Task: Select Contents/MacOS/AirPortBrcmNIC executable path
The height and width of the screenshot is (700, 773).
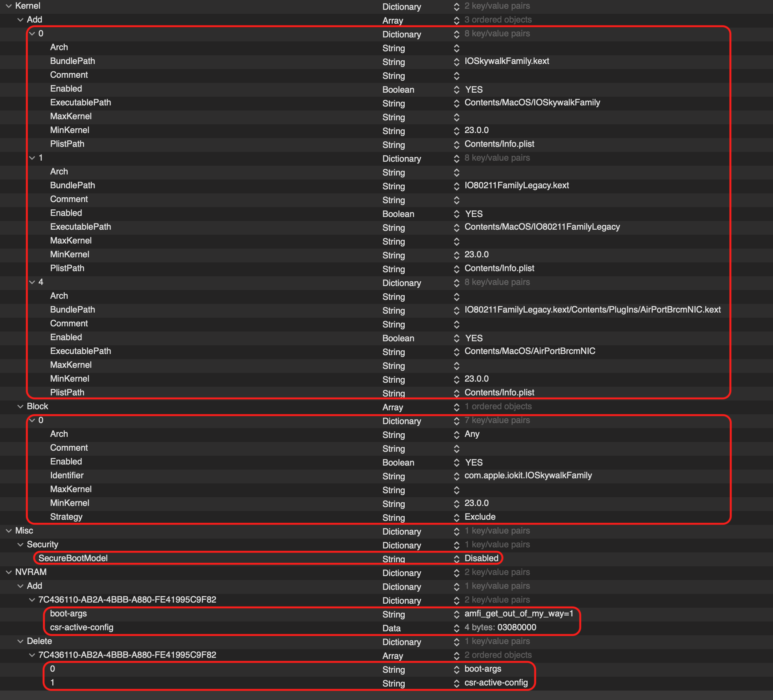Action: (x=530, y=351)
